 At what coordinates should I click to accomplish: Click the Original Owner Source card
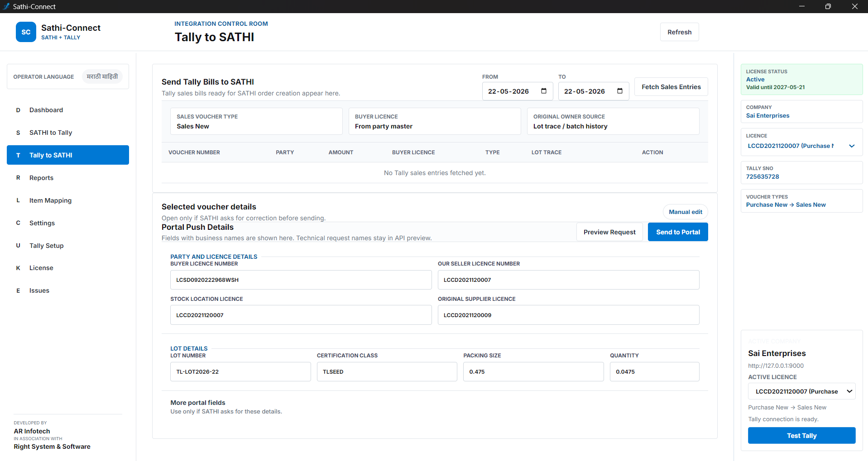[x=613, y=121]
